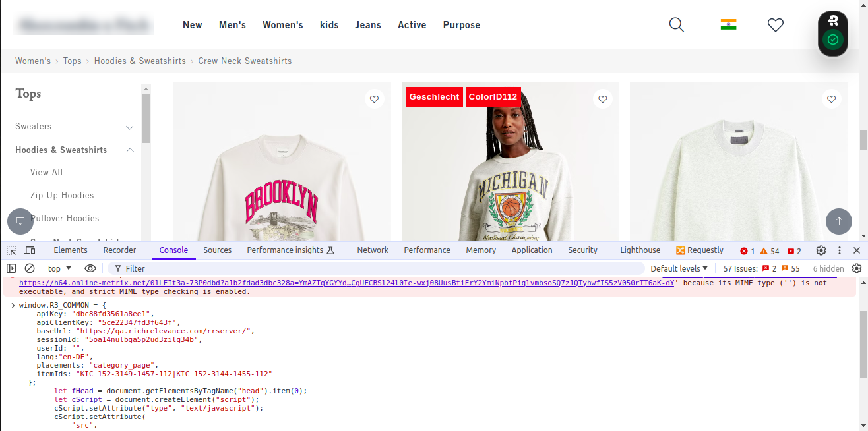Select Zip Up Hoodies in sidebar

pyautogui.click(x=62, y=196)
